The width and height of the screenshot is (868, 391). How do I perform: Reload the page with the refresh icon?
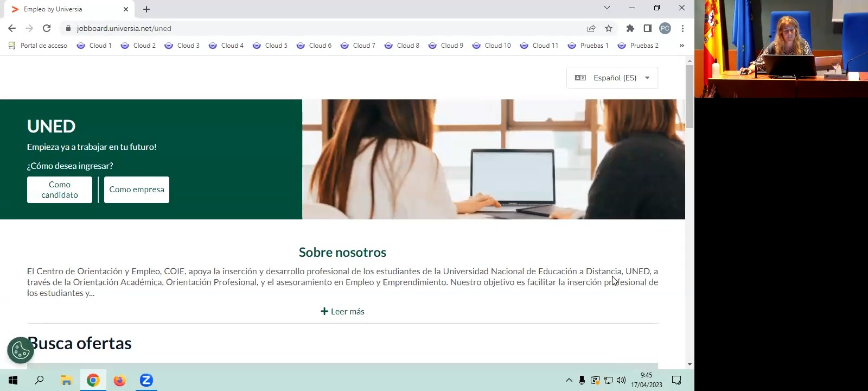click(47, 28)
